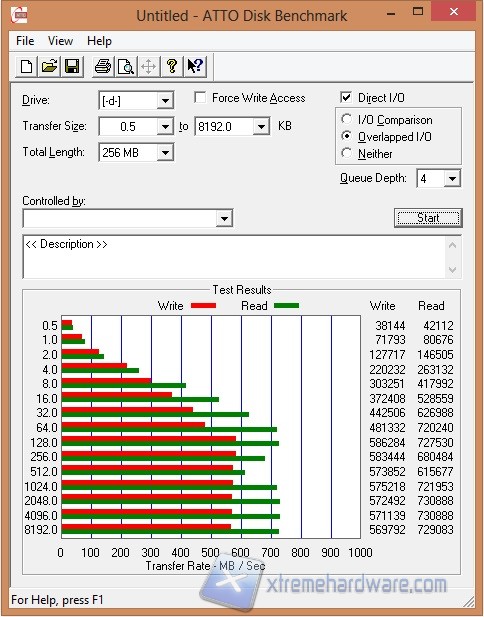The image size is (484, 617).
Task: Open the View menu
Action: pos(60,41)
